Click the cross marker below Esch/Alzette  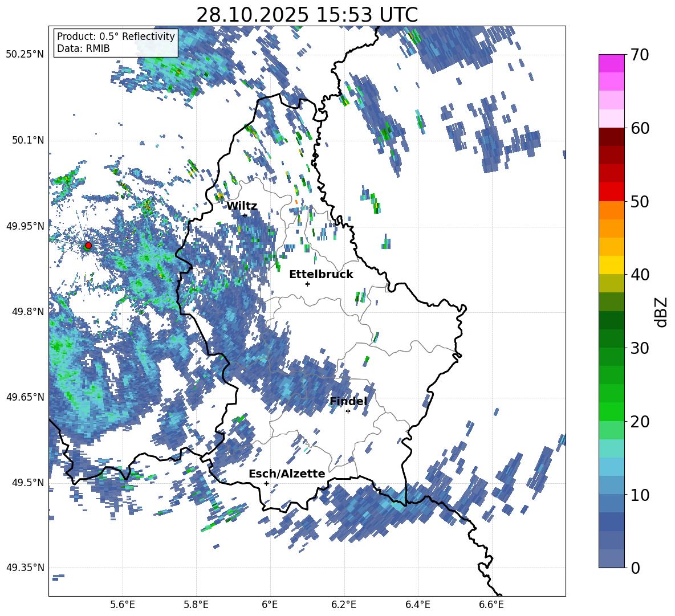point(266,483)
